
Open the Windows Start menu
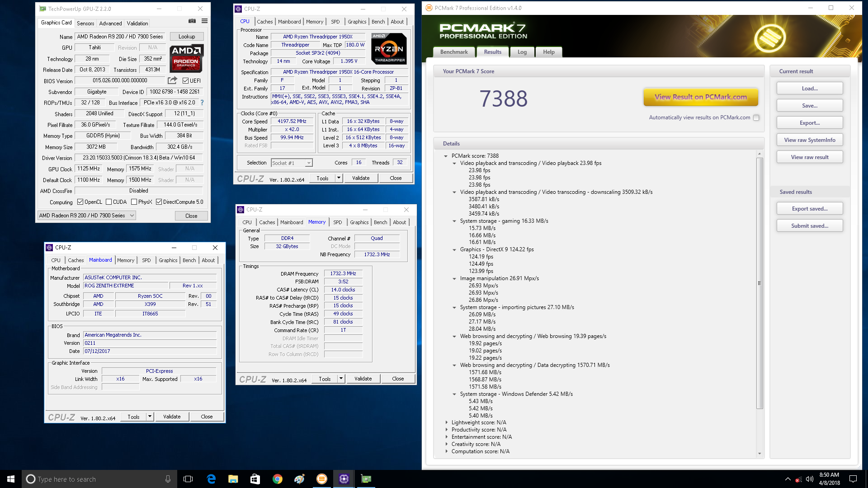coord(11,479)
